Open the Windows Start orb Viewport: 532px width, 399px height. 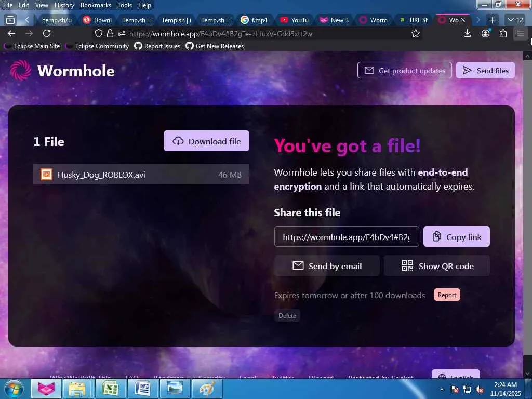point(14,389)
